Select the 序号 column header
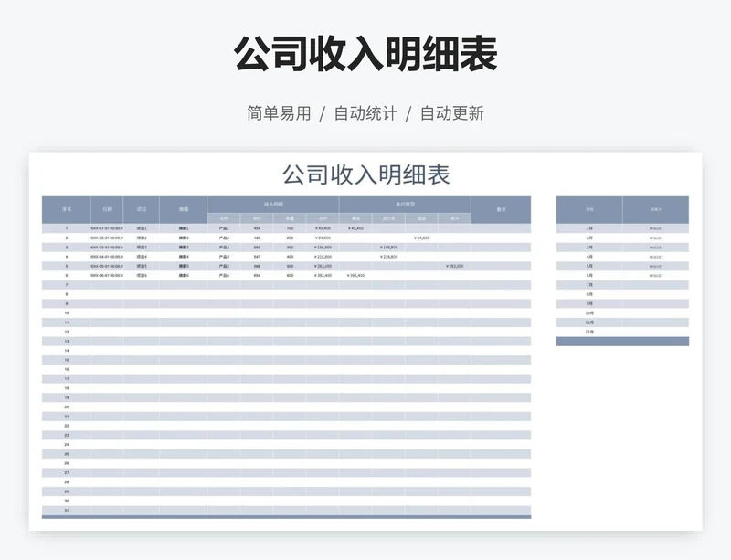This screenshot has width=731, height=560. (x=66, y=210)
